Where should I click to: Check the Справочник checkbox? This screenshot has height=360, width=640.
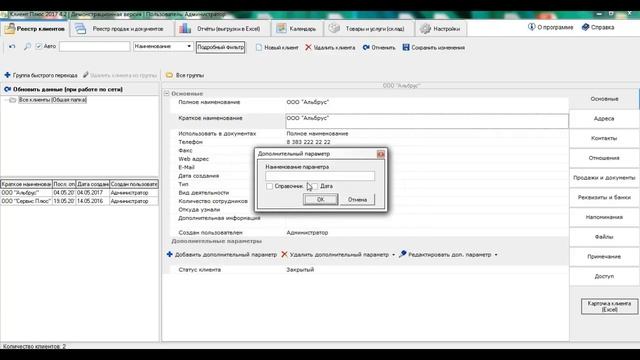269,186
